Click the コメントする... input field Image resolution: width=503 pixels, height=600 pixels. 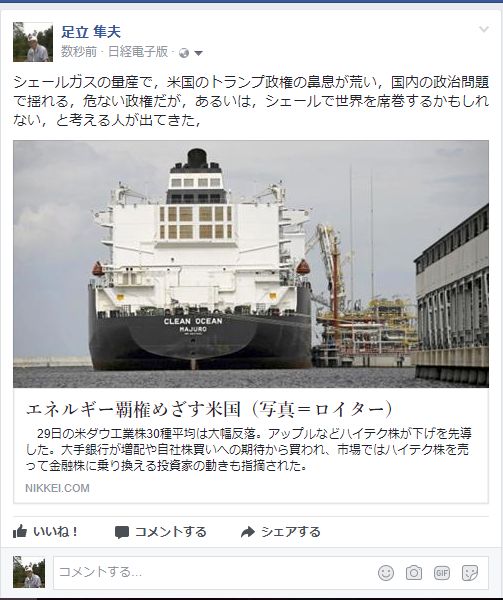[271, 572]
